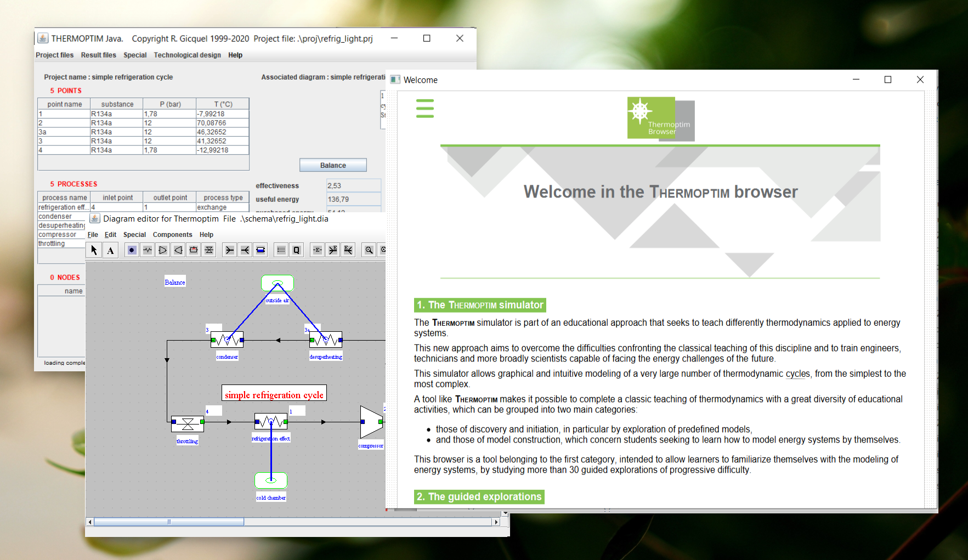Open Help menu in Diagram editor
The image size is (968, 560).
(x=206, y=234)
